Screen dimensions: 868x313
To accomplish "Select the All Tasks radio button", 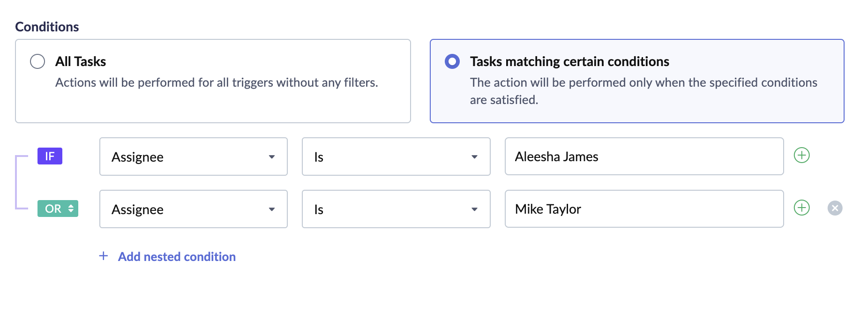I will [x=37, y=61].
